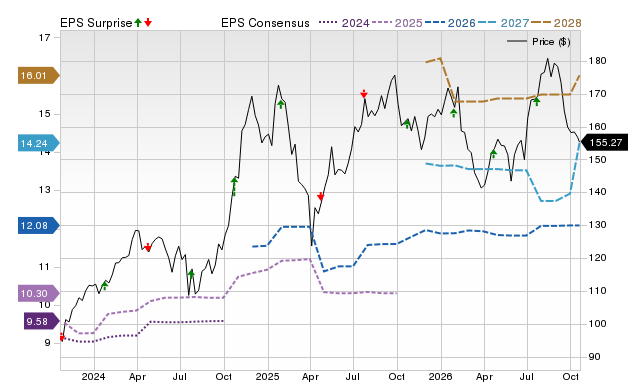Select the green surprise arrow just after the 2025 mark
The width and height of the screenshot is (640, 382).
pyautogui.click(x=280, y=104)
